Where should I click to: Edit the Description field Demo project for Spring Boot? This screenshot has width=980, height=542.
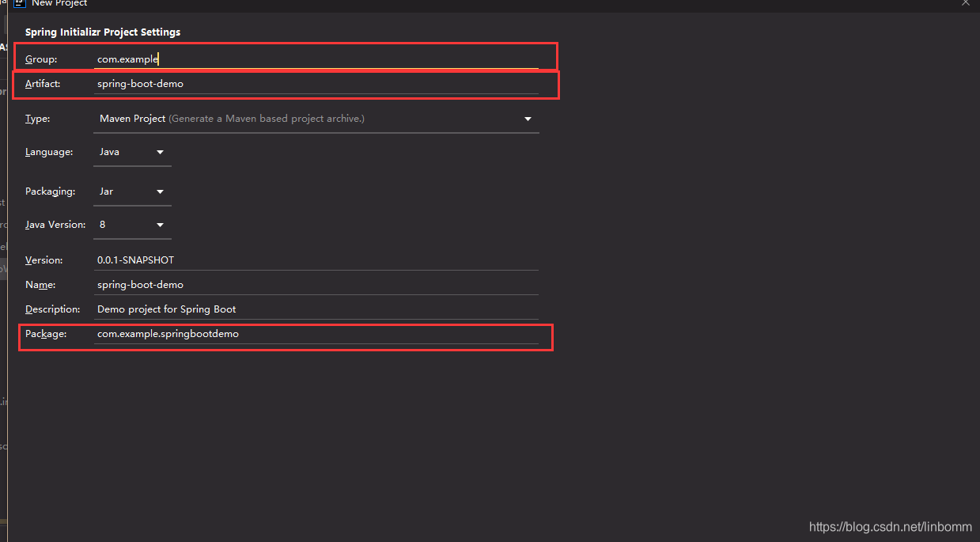[316, 309]
